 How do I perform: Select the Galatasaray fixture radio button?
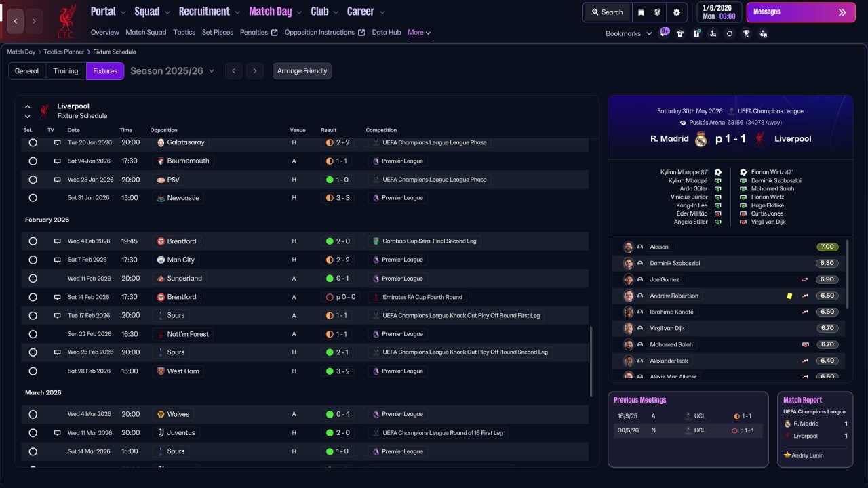pos(33,143)
